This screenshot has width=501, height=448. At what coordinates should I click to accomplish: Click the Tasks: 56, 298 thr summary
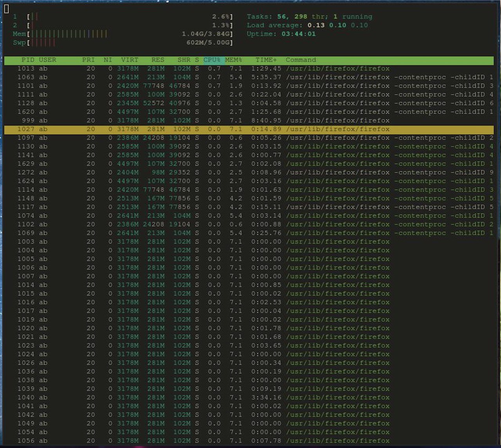pos(310,16)
